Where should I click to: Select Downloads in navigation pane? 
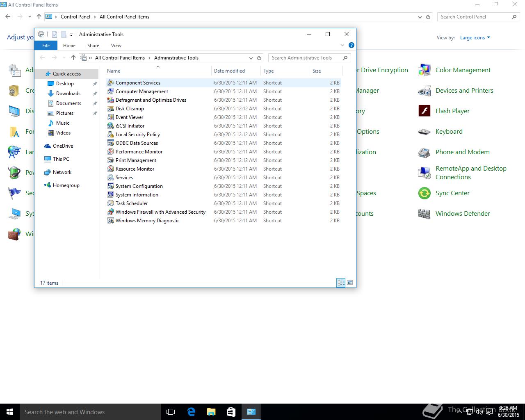pos(68,94)
